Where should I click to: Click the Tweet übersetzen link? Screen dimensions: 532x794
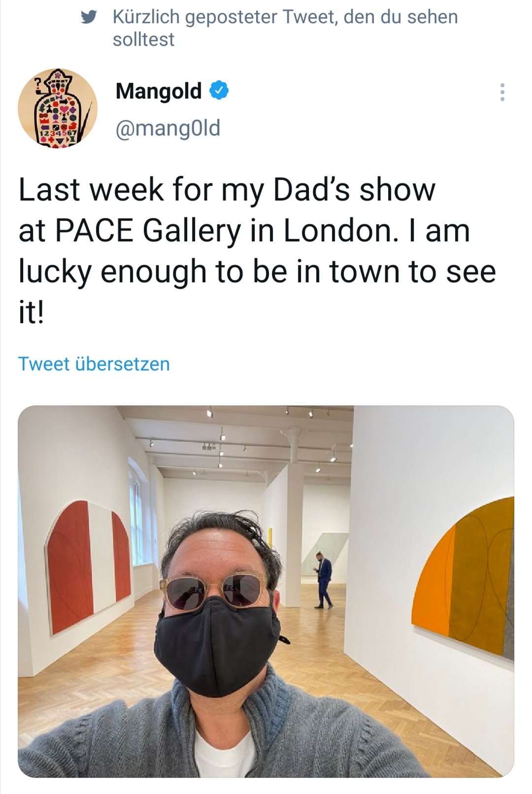(94, 364)
